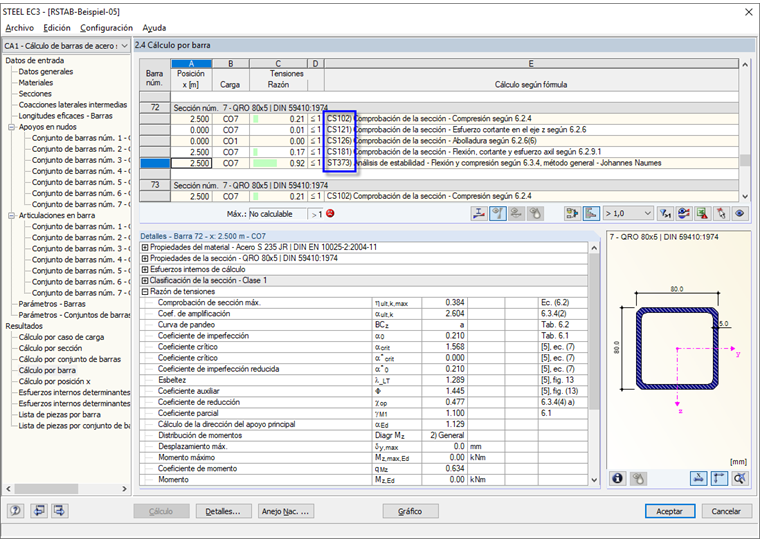Select the ST373 stability analysis row

[x=439, y=163]
